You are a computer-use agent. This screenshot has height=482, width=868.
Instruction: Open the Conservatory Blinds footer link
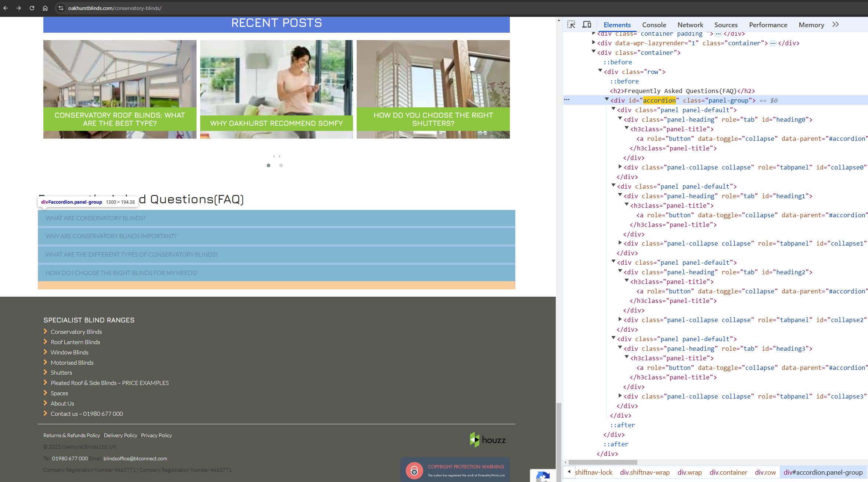click(x=76, y=332)
